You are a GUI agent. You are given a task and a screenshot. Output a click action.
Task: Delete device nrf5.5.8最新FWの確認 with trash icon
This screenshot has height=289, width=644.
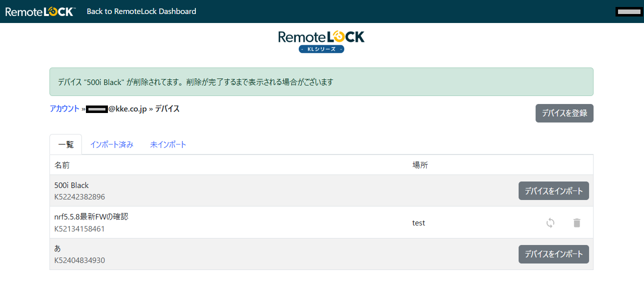pyautogui.click(x=577, y=222)
